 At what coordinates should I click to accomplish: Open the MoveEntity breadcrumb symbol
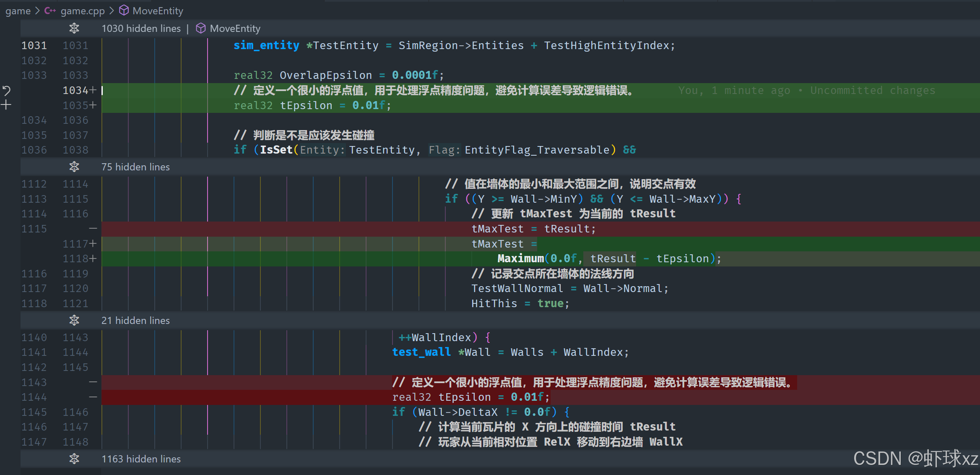pos(158,11)
